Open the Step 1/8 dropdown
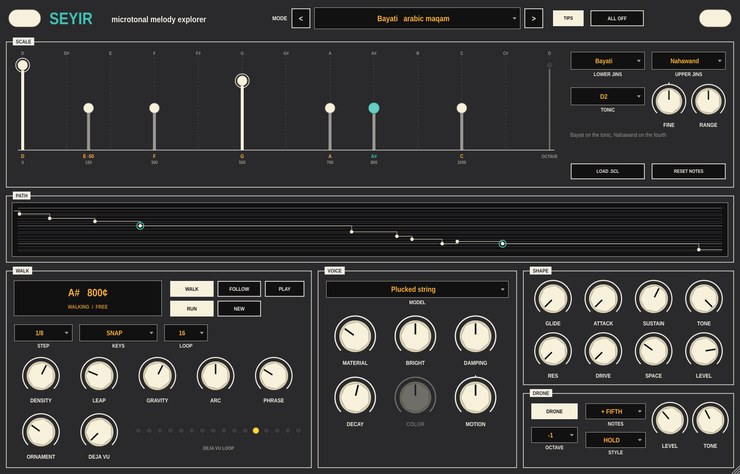This screenshot has width=740, height=474. coord(43,333)
